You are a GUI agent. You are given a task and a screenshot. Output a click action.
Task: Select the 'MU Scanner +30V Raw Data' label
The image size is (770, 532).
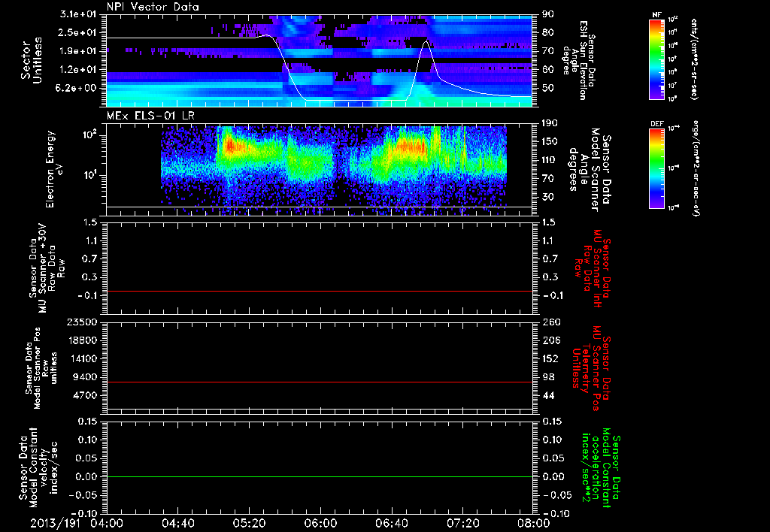click(x=46, y=268)
